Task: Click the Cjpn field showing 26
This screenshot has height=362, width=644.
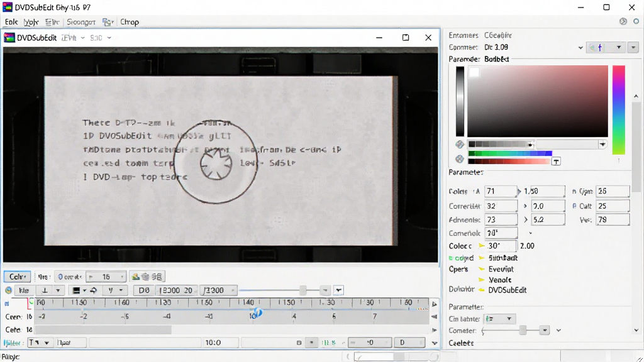Action: 613,191
